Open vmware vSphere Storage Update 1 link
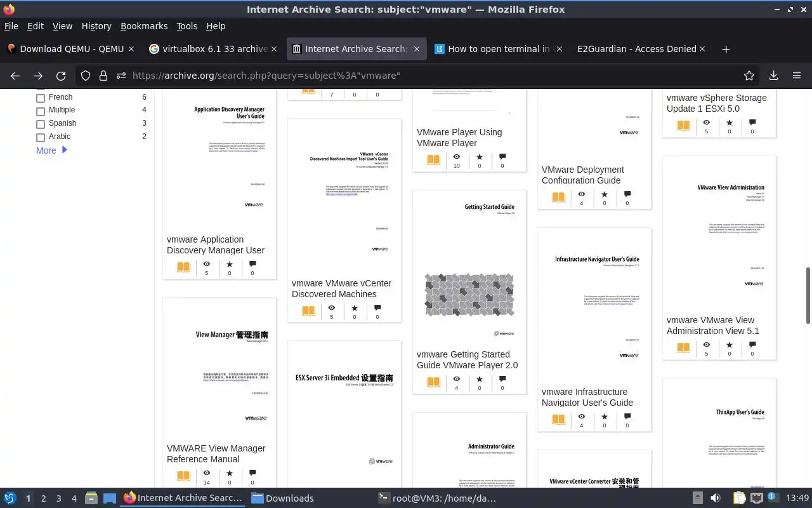Screen dimensions: 812x508 [x=717, y=103]
